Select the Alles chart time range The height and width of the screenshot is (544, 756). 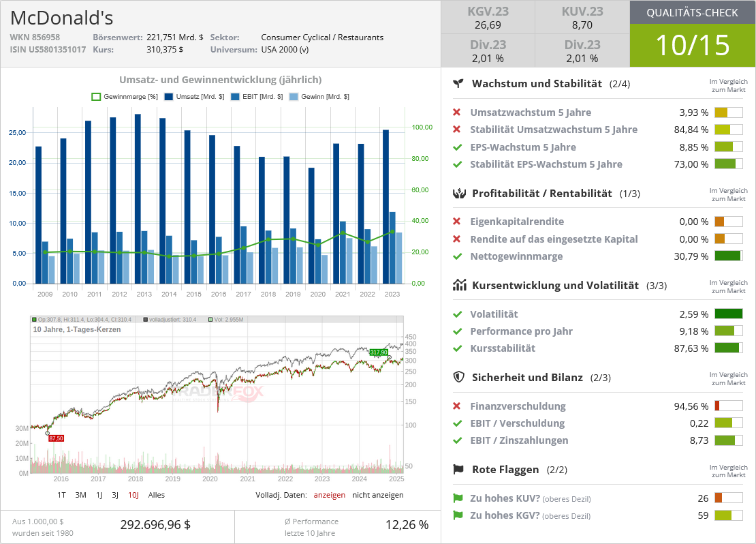(x=156, y=495)
